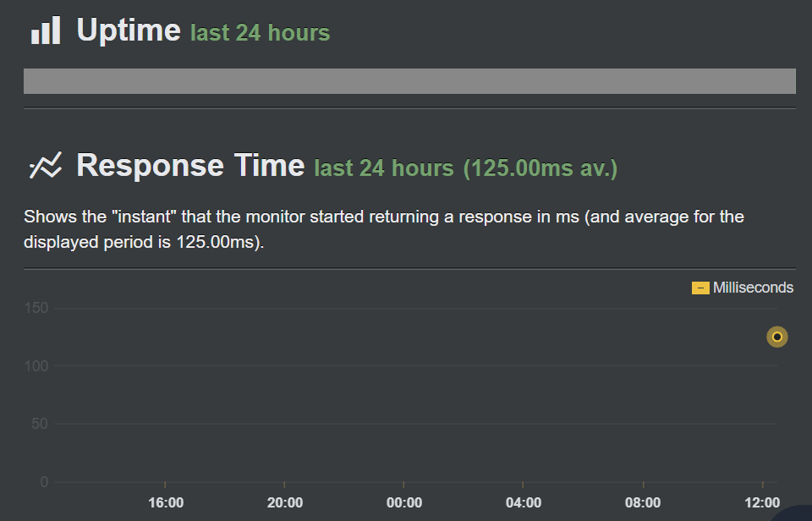Click the Response Time line graph icon
812x521 pixels.
click(46, 165)
